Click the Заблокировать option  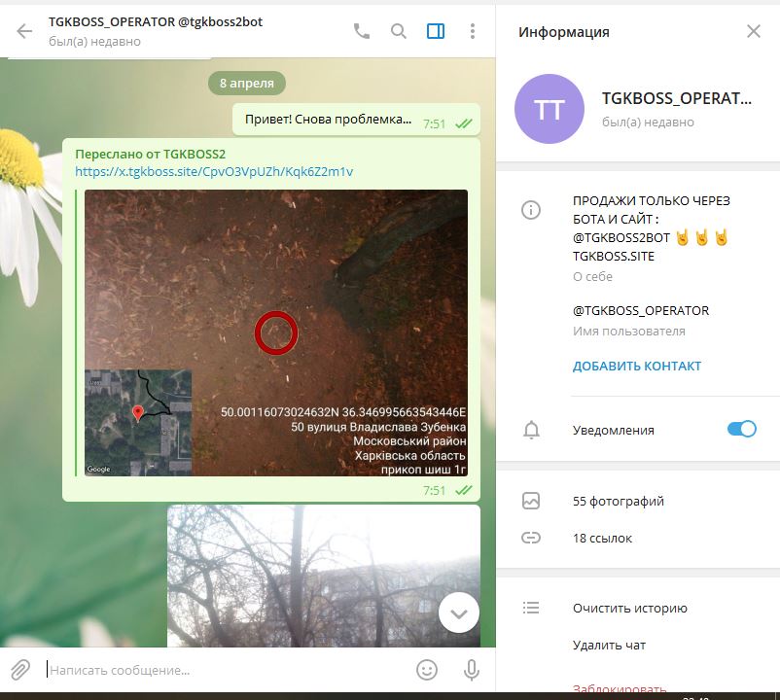pyautogui.click(x=620, y=687)
